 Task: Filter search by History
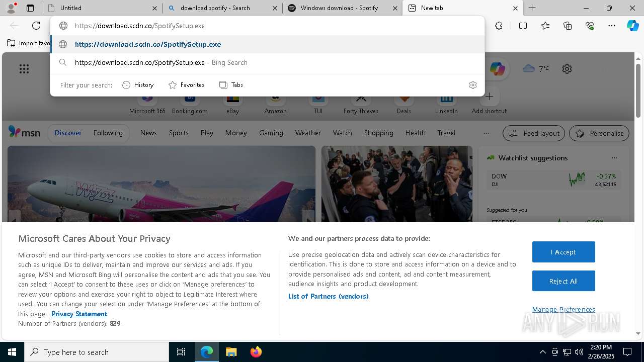coord(138,85)
